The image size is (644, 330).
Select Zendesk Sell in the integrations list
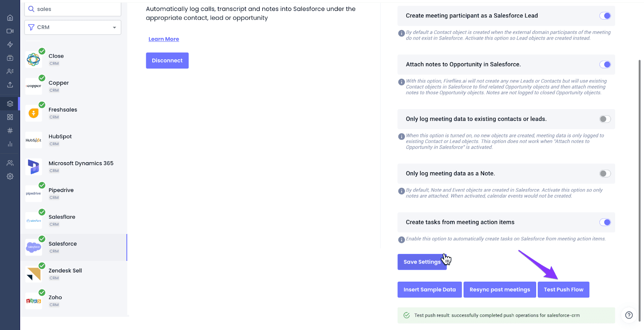[x=74, y=274]
